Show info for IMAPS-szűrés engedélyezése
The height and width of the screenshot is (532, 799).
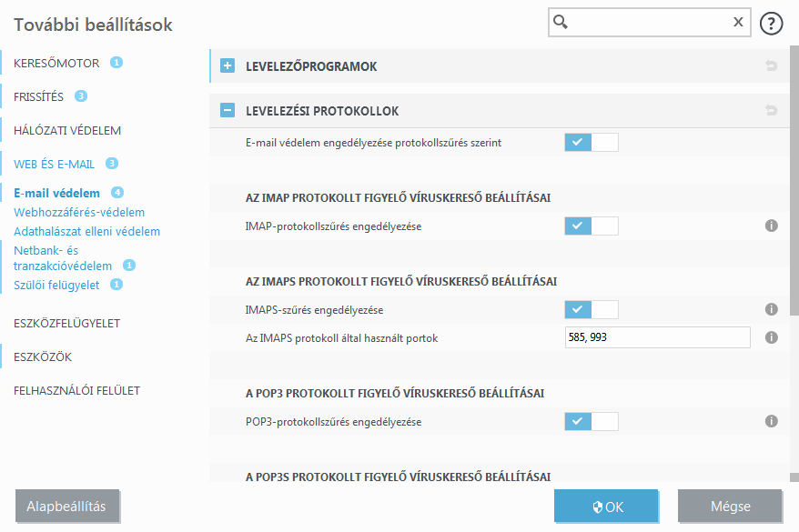coord(771,309)
